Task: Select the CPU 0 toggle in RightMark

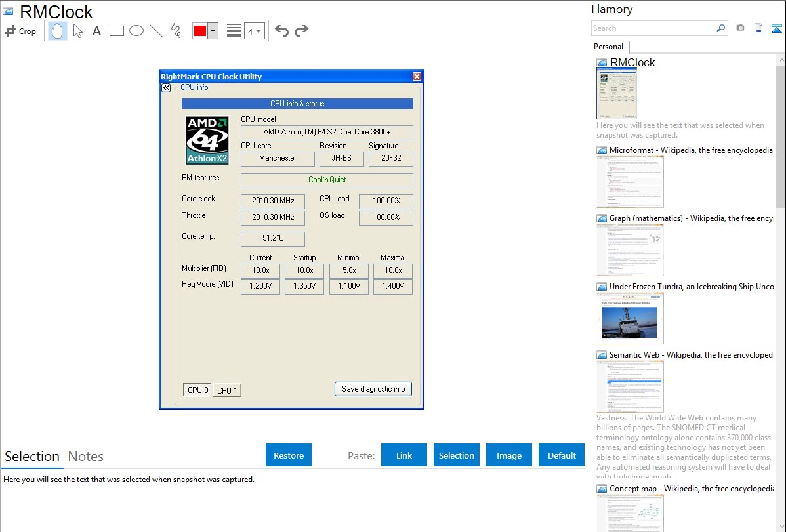Action: click(197, 390)
